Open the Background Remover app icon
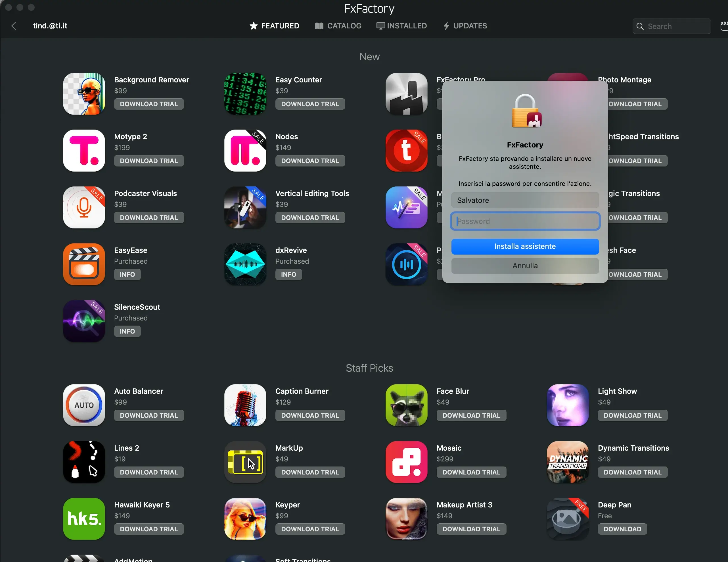Viewport: 728px width, 562px height. [x=84, y=94]
